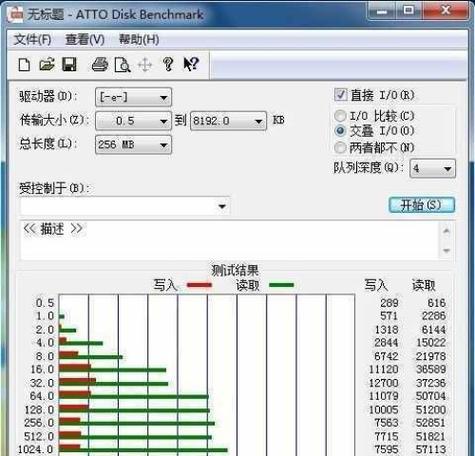Maximize the ATTO Disk Benchmark window

tap(409, 11)
